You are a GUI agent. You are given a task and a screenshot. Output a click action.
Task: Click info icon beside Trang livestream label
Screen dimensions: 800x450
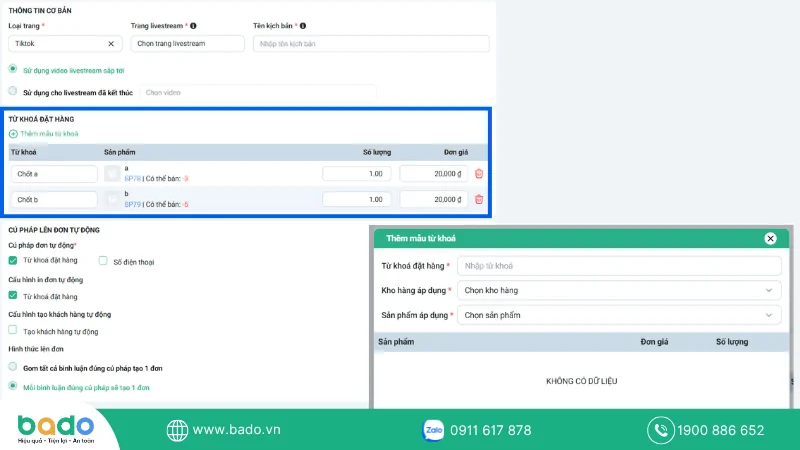click(x=193, y=26)
